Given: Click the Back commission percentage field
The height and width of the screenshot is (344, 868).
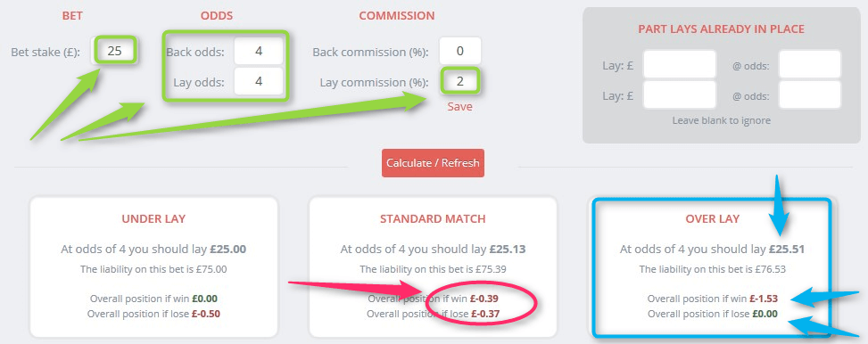Looking at the screenshot, I should 460,52.
